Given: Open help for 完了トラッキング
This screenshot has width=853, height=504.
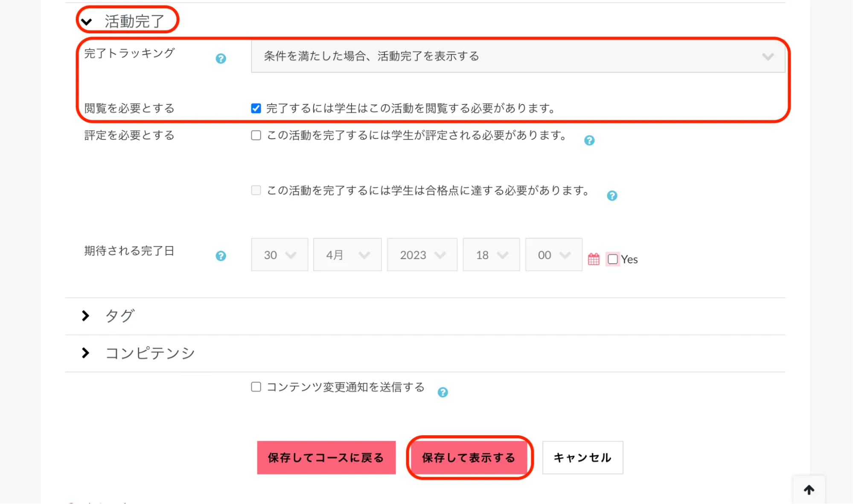Looking at the screenshot, I should point(221,58).
